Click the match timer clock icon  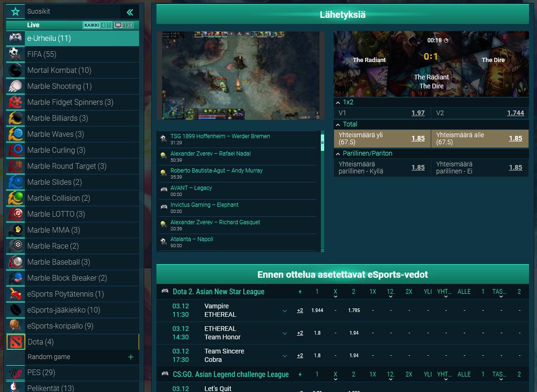pyautogui.click(x=446, y=40)
